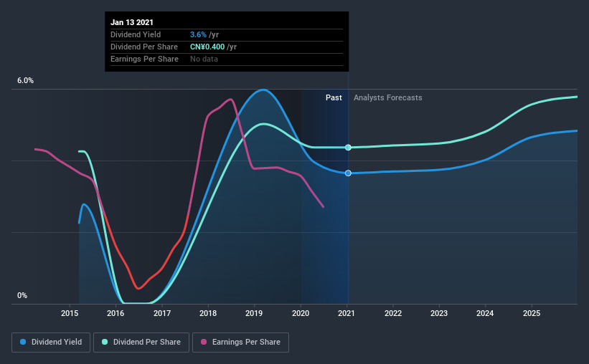This screenshot has width=589, height=364.
Task: Click the No data earnings value
Action: (204, 59)
